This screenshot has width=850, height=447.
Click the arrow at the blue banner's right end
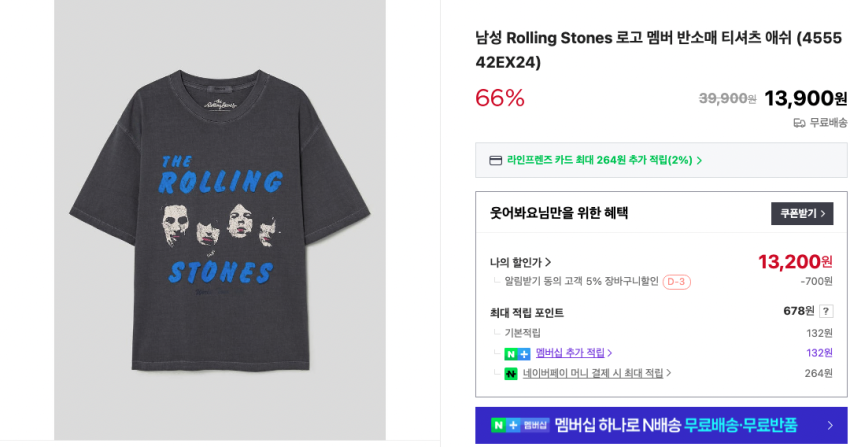pos(830,425)
